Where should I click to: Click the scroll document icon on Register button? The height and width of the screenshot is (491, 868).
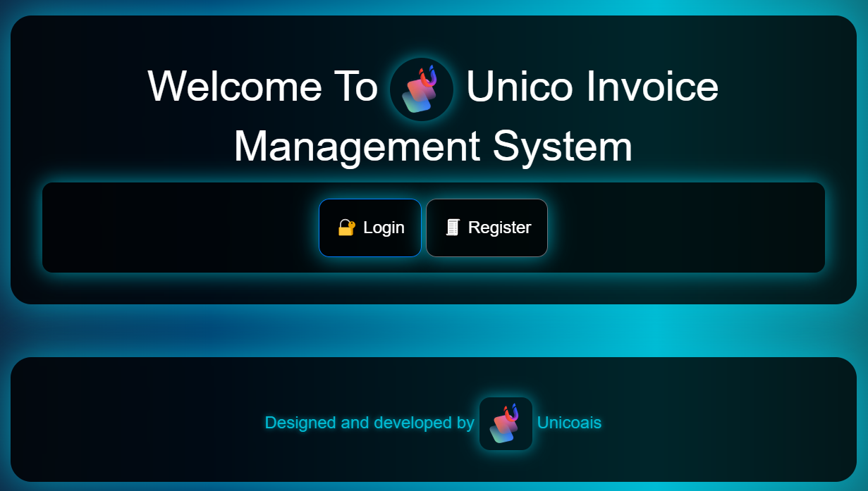(x=453, y=228)
